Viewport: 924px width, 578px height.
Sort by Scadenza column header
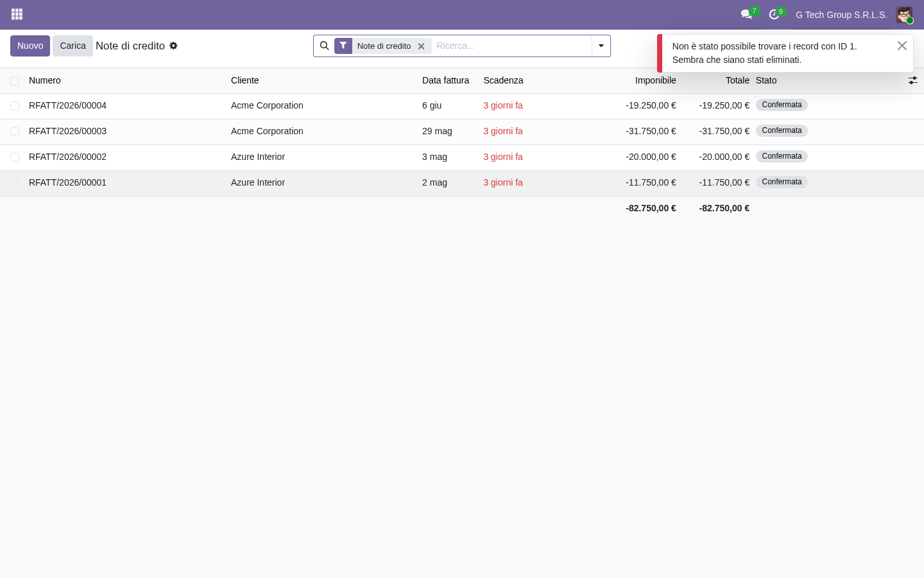503,80
